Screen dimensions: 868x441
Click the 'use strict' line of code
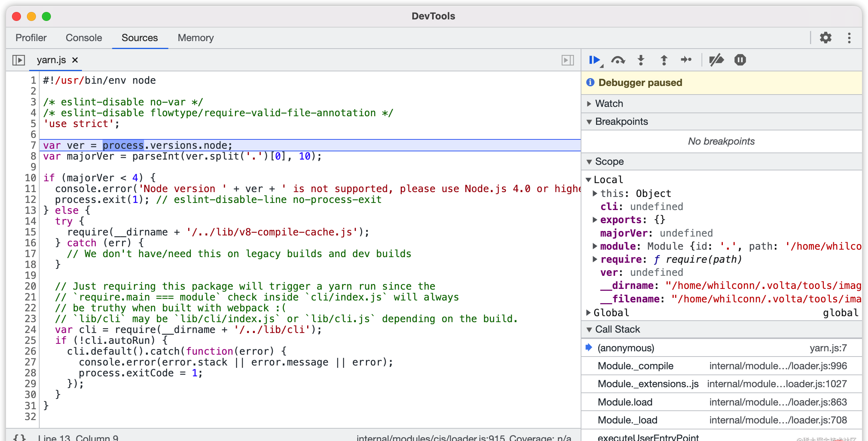(x=81, y=124)
